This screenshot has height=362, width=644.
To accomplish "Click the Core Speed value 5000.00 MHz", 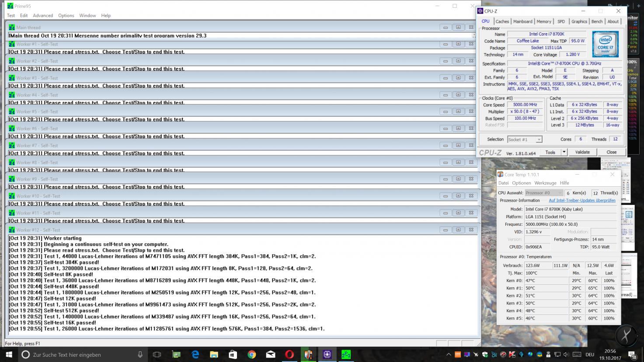I will pyautogui.click(x=525, y=105).
